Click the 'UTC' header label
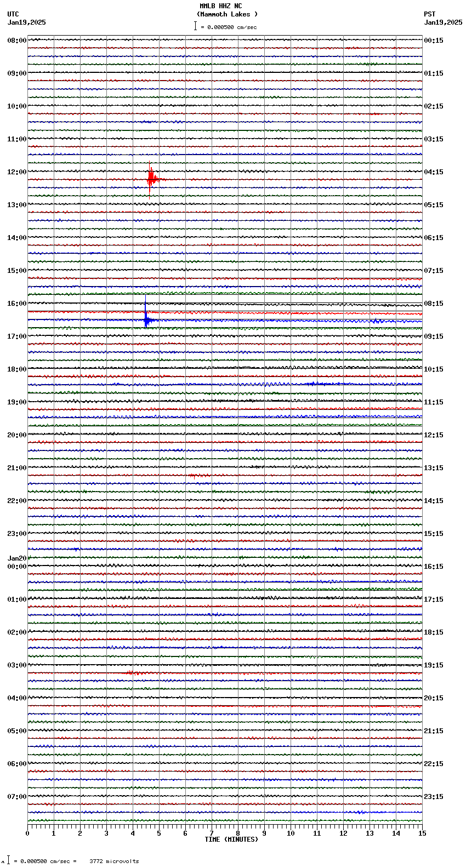 (13, 14)
